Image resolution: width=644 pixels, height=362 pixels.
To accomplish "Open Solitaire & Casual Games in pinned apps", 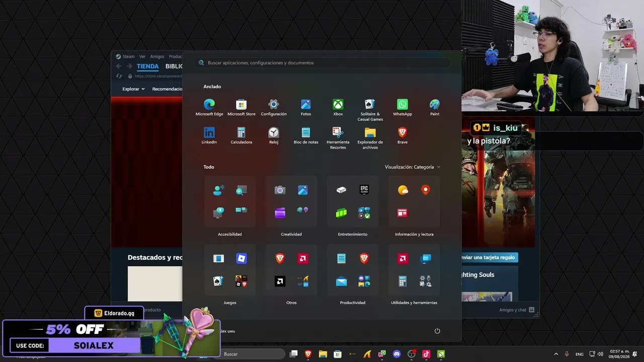I will pos(370,110).
